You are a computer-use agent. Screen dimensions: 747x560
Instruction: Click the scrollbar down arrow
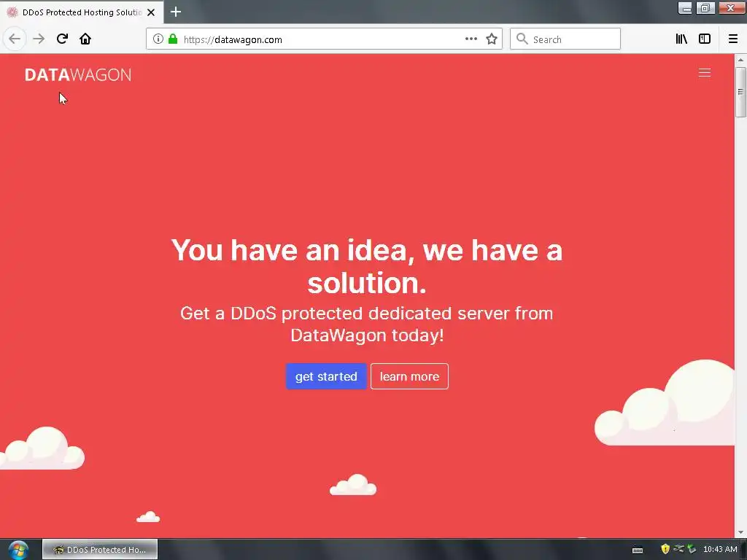pos(740,532)
